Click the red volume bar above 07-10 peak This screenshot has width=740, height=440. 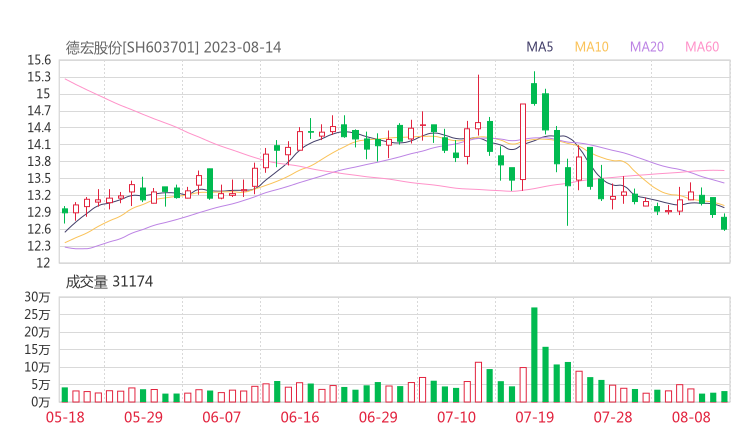(479, 382)
